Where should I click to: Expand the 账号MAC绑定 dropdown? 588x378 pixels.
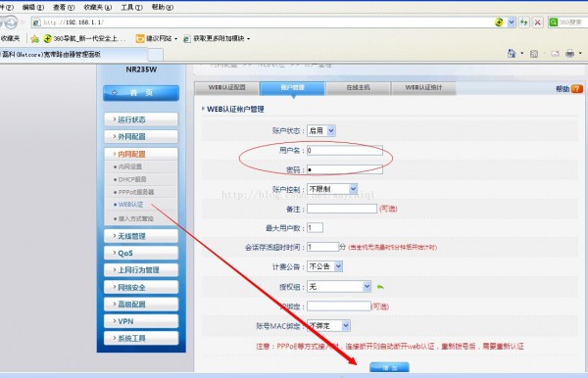328,325
